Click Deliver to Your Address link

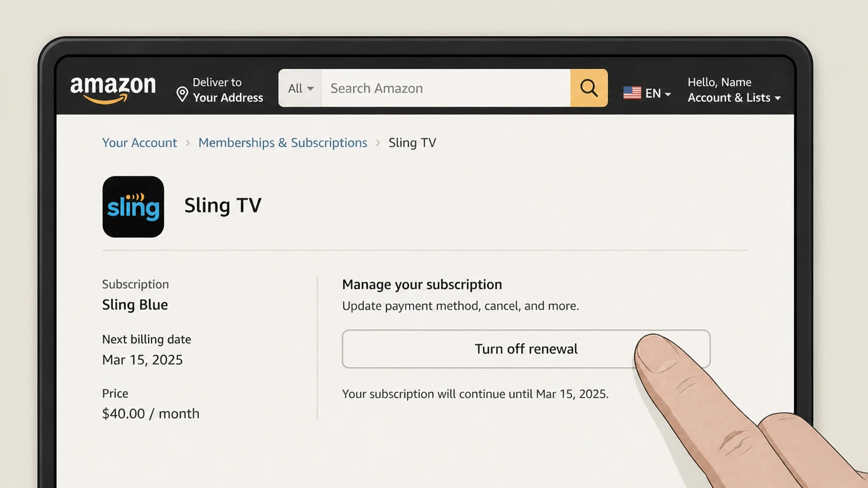click(x=220, y=90)
